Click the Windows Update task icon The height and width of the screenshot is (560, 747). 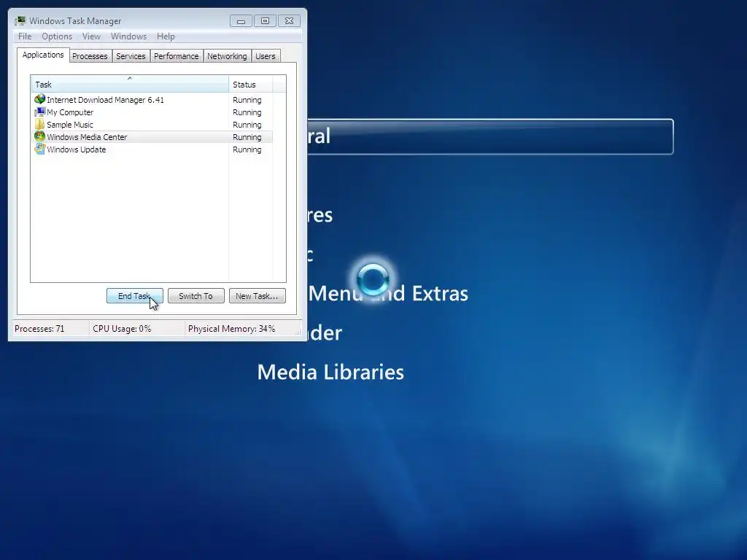39,149
